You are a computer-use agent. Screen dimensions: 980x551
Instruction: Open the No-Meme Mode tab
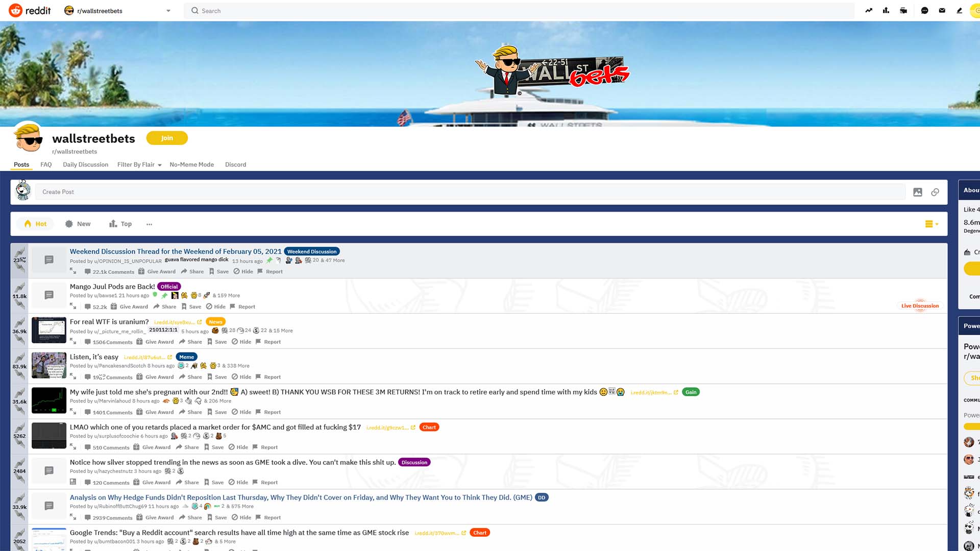coord(191,164)
